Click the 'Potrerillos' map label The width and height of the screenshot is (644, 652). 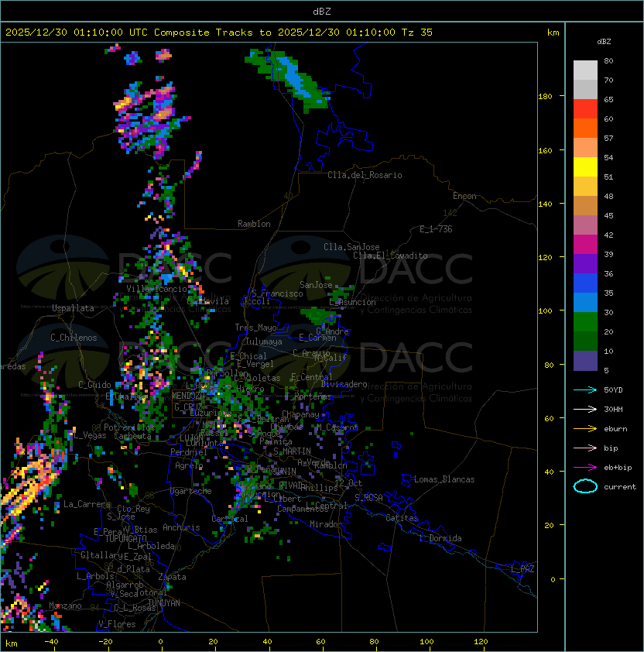(x=129, y=427)
